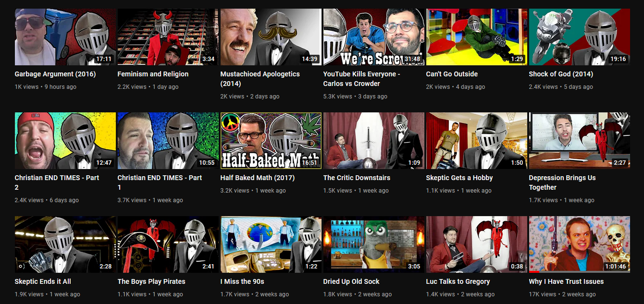Click the 1:01:46 duration badge

[x=616, y=267]
